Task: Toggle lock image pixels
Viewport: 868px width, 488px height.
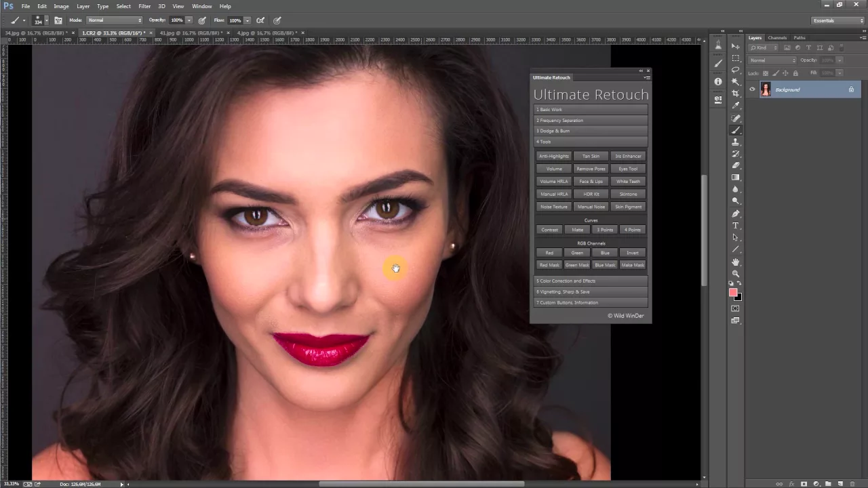Action: click(776, 73)
